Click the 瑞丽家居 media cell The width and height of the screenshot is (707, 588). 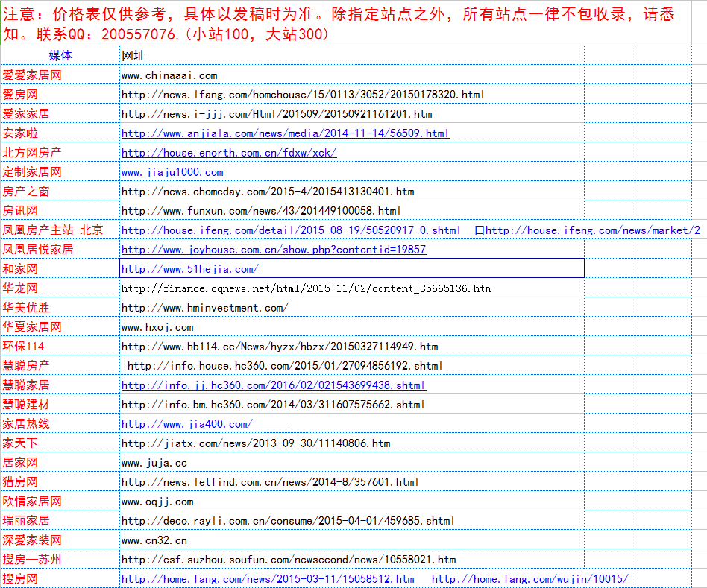(60, 520)
